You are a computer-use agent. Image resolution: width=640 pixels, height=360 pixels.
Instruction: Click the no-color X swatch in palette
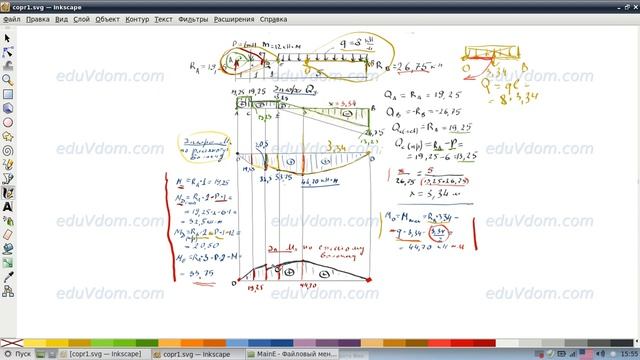(12, 343)
